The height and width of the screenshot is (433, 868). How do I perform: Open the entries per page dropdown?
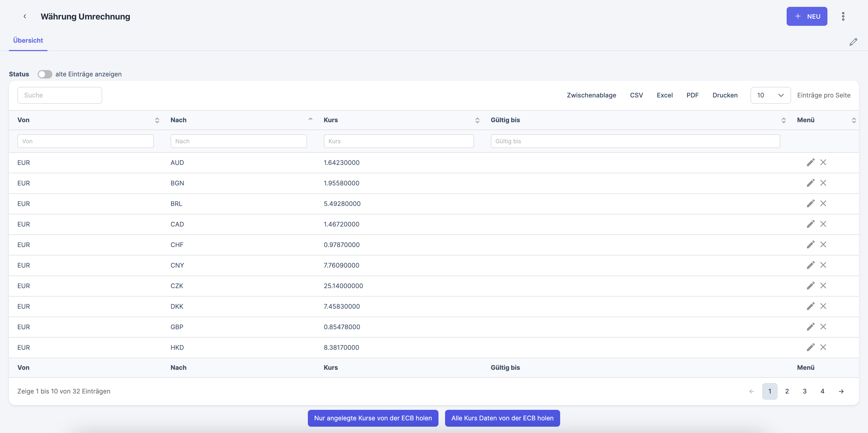coord(770,95)
